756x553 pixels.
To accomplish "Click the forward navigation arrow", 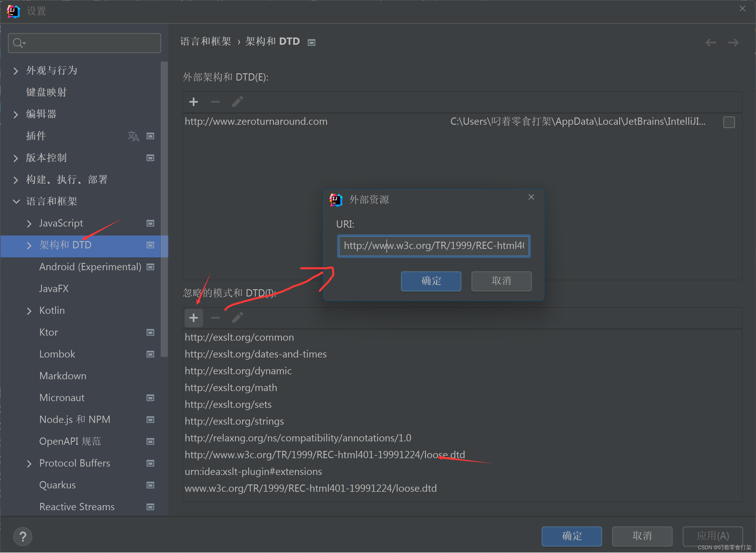I will pyautogui.click(x=733, y=43).
